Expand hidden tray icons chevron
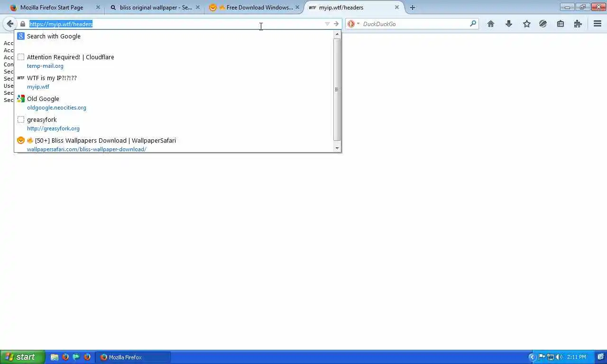This screenshot has height=364, width=607. click(532, 357)
